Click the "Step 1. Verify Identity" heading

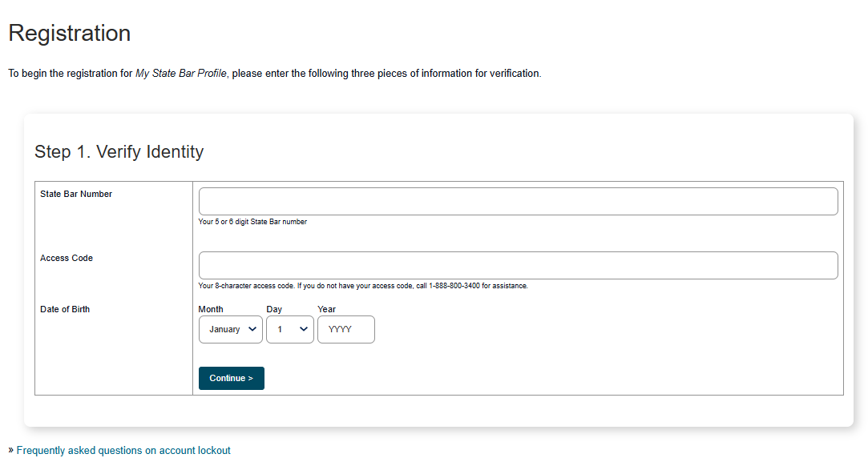(119, 151)
